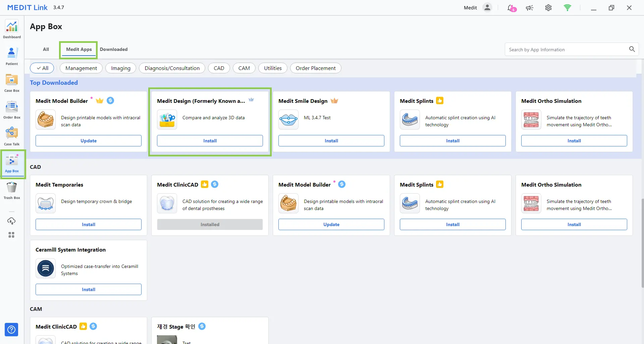
Task: Click the Medit Design app icon
Action: coord(167,120)
